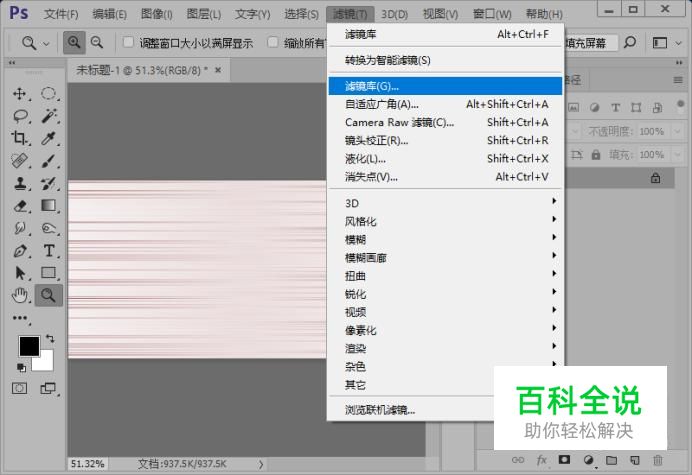Choose Camera Raw 滤镜(C)...

point(445,122)
